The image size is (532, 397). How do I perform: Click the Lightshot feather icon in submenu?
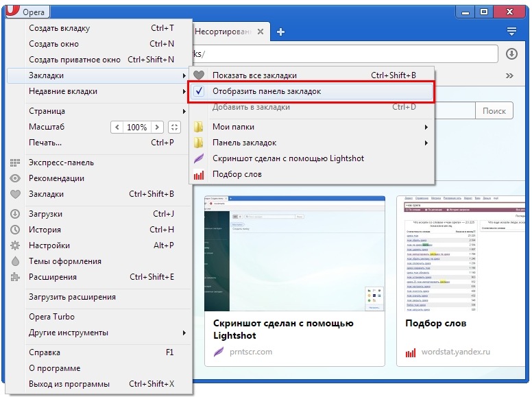(x=199, y=158)
